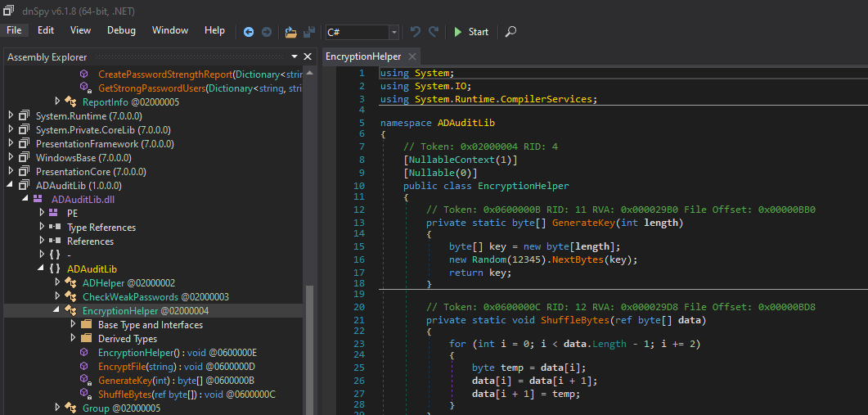Click the ADAuditLib.dll module icon
Image resolution: width=868 pixels, height=415 pixels.
pos(38,199)
